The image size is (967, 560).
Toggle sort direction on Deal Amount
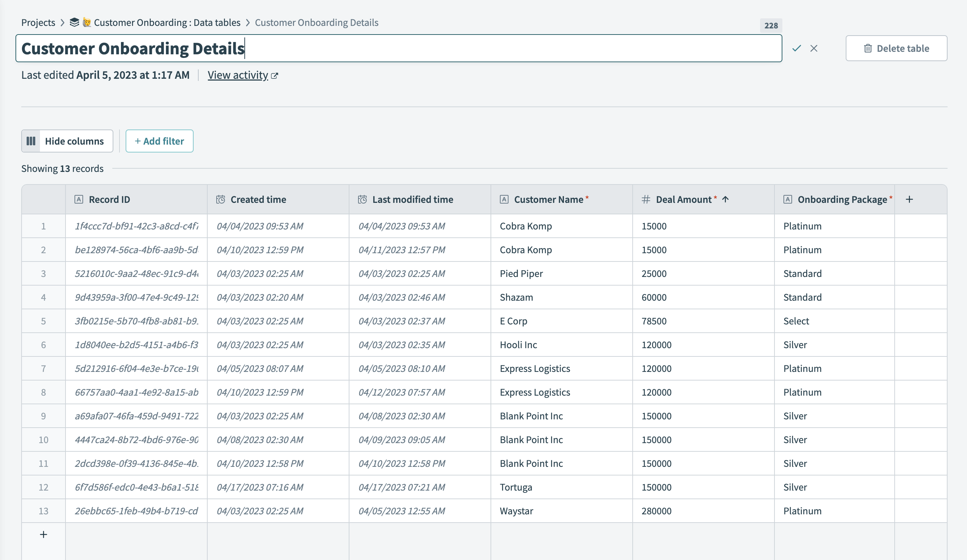[x=725, y=199]
